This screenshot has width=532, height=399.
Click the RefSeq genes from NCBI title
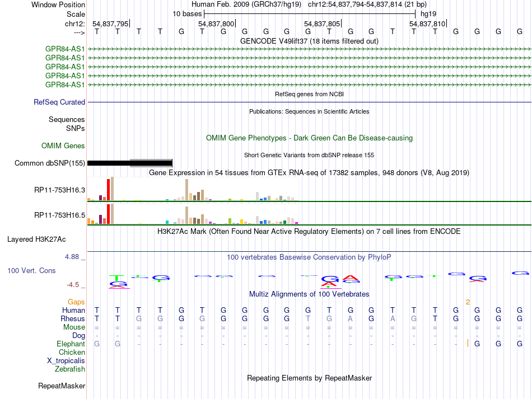click(x=309, y=94)
